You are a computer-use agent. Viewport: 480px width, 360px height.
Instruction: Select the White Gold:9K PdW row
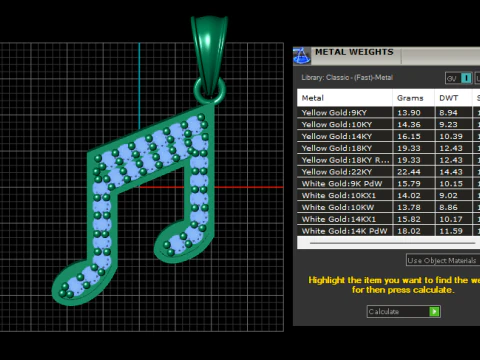coord(388,184)
